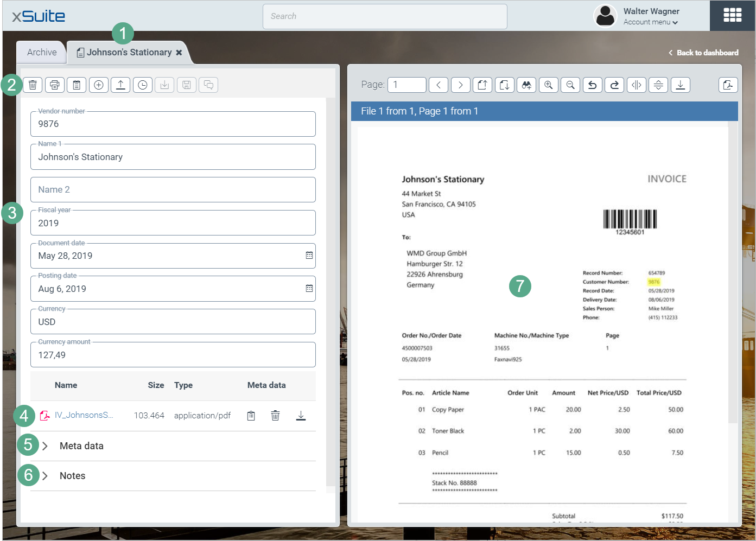The height and width of the screenshot is (541, 756).
Task: Click the circled plus icon in the left toolbar
Action: tap(99, 85)
